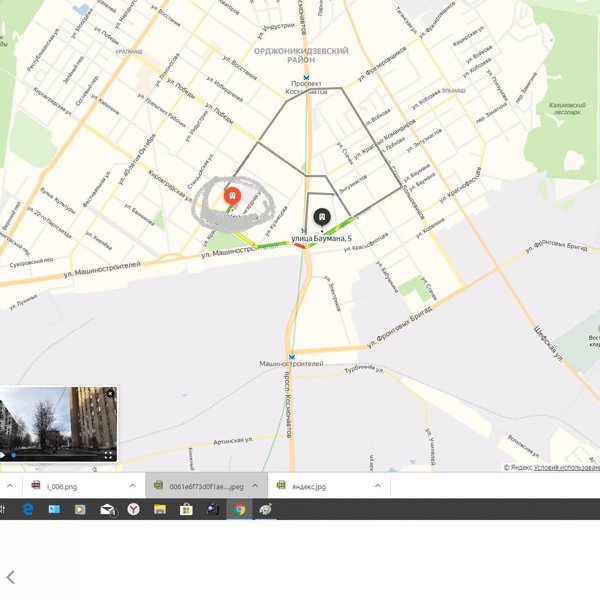Viewport: 600px width, 600px height.
Task: Expand options for i_006.png download
Action: coord(132,486)
